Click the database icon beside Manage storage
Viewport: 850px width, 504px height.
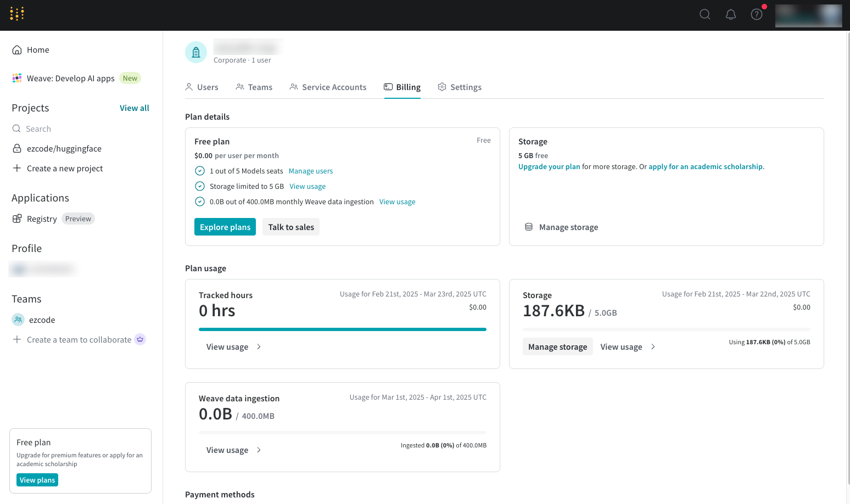click(x=529, y=227)
